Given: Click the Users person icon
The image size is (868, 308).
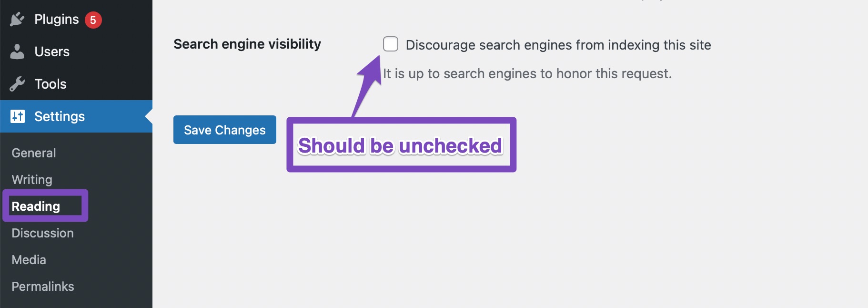Looking at the screenshot, I should click(17, 51).
